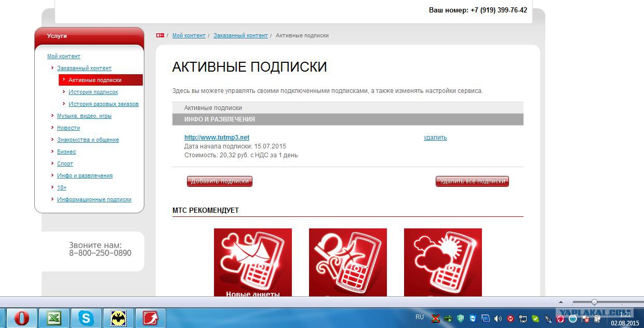Open the Новые анкеты recommendation tile

tap(253, 263)
